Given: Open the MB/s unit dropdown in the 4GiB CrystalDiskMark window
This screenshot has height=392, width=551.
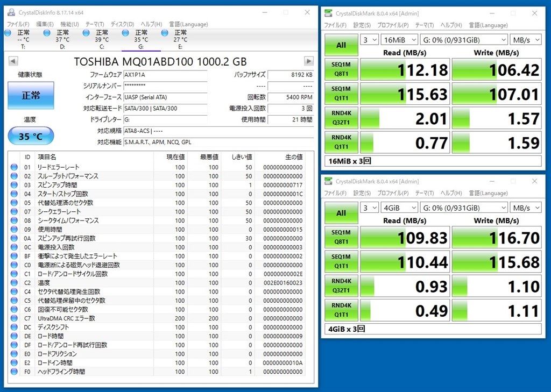Looking at the screenshot, I should (x=526, y=208).
